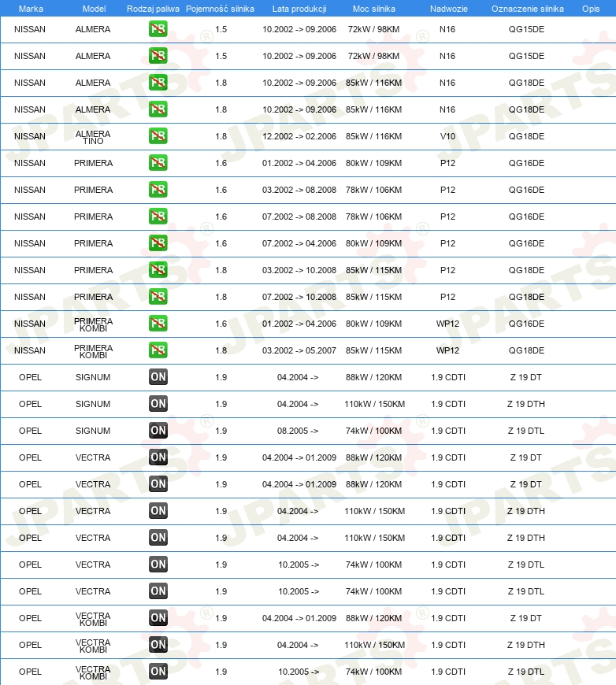Click ON diesel icon for VECTRA KOMBI Z 19 DTH
Image resolution: width=616 pixels, height=685 pixels.
tap(158, 644)
